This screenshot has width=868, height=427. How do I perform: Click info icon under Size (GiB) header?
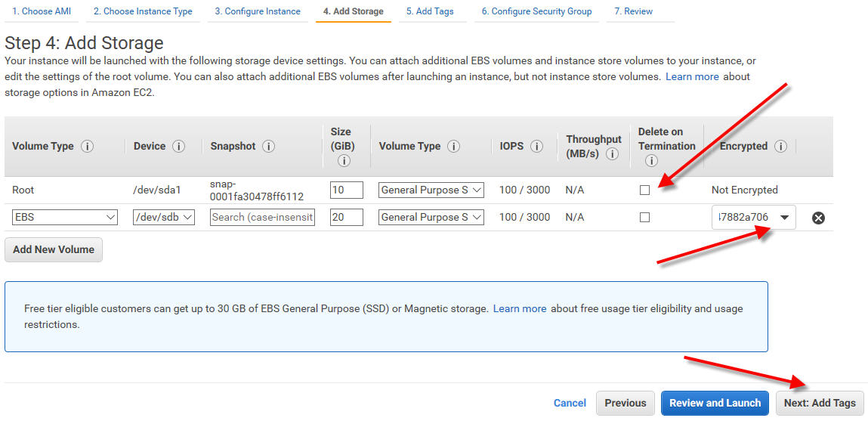344,161
